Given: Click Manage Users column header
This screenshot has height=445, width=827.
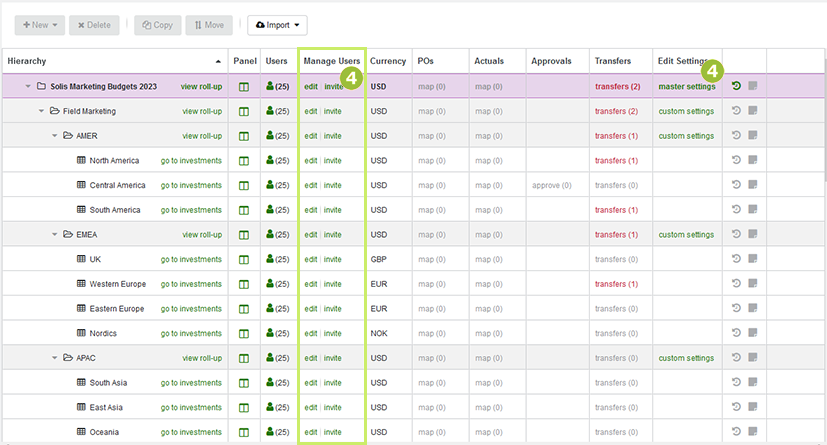Looking at the screenshot, I should (x=332, y=61).
